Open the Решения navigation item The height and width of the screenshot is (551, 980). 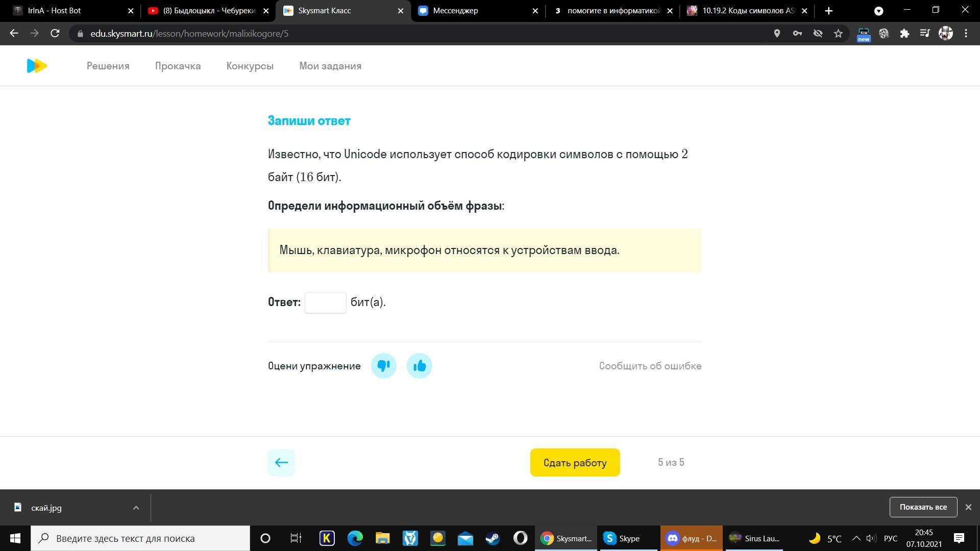pos(108,66)
